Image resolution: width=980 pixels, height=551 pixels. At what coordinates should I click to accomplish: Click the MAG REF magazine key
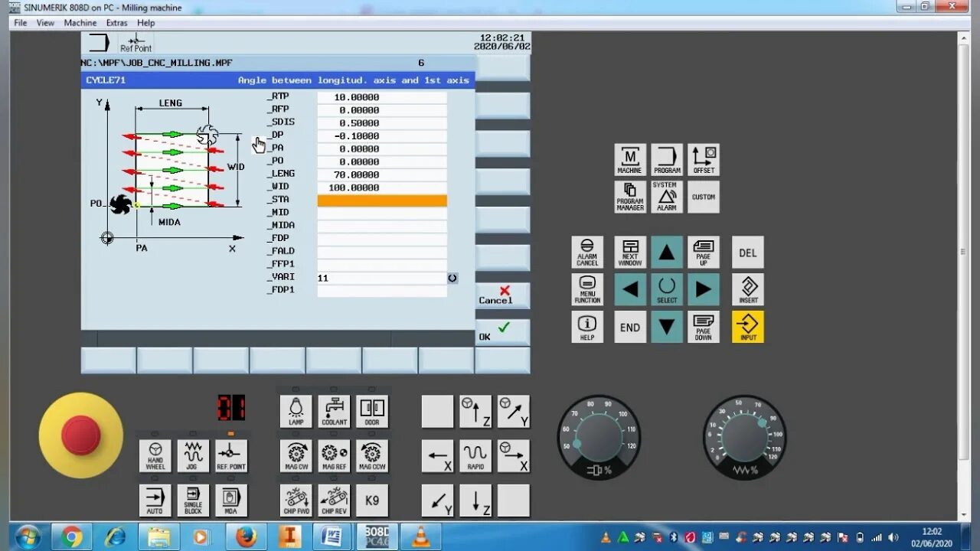pyautogui.click(x=335, y=455)
